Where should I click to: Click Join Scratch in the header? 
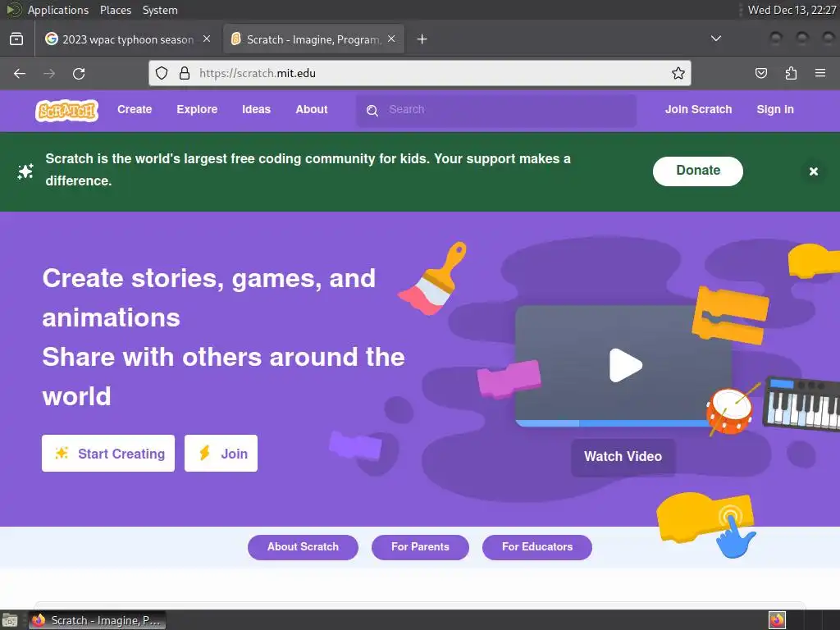click(x=698, y=109)
